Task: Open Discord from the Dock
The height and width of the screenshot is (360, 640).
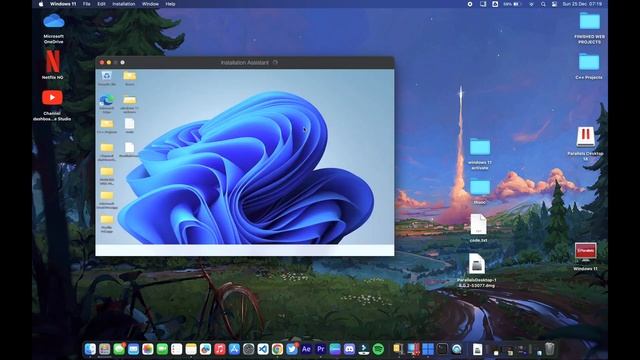Action: tap(349, 349)
